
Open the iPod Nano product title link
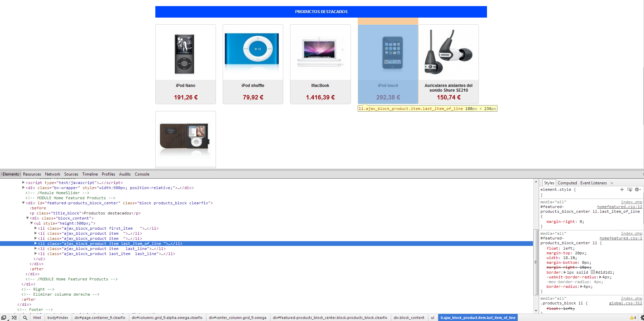click(185, 86)
